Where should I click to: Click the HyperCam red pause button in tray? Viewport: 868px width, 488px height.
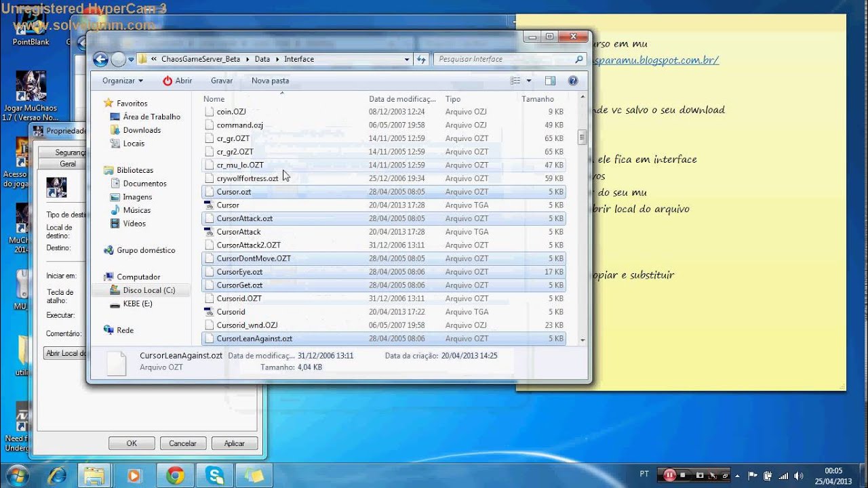[x=669, y=475]
